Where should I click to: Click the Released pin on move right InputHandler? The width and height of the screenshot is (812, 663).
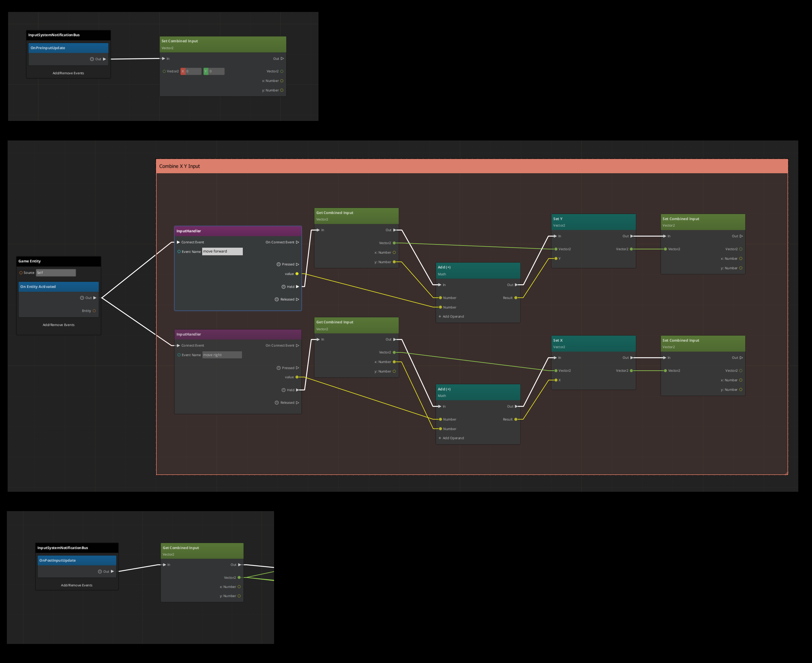(x=297, y=402)
